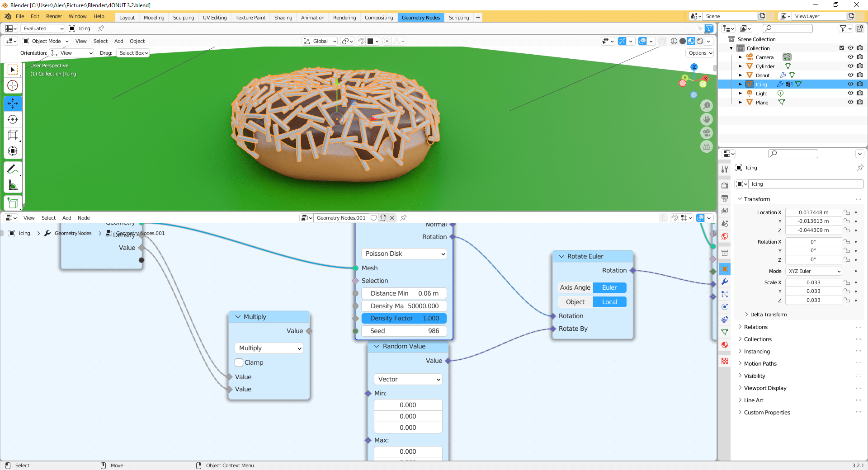Disable Donut render visibility camera toggle
The width and height of the screenshot is (868, 470).
859,75
